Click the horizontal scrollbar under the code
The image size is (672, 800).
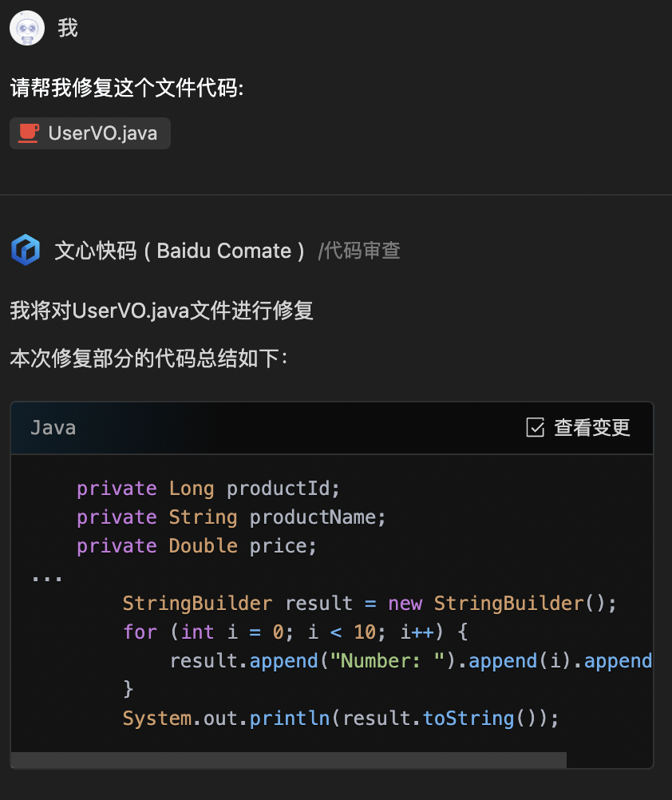point(289,760)
